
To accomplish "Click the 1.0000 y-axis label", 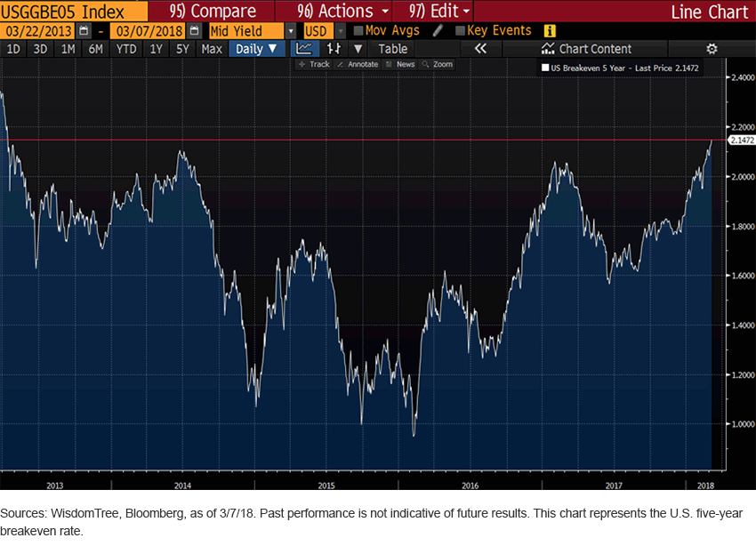I will point(743,424).
